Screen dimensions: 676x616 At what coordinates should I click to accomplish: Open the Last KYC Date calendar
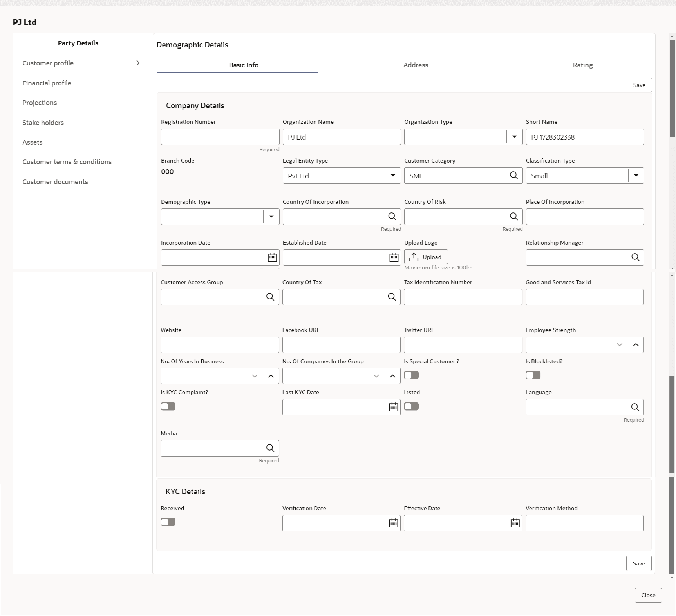tap(393, 407)
